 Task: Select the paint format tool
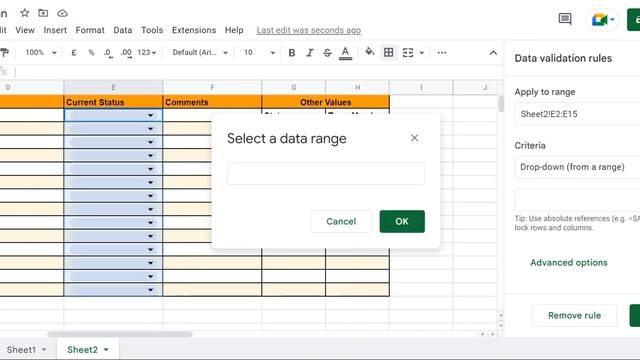pos(4,53)
